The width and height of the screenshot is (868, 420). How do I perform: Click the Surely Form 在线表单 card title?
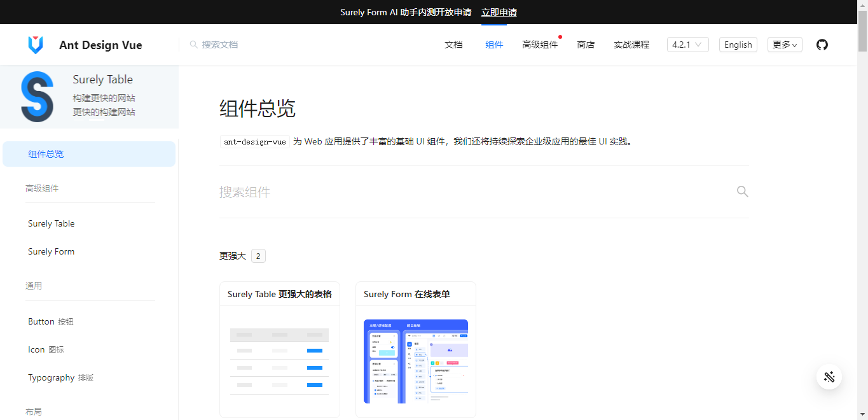[406, 294]
